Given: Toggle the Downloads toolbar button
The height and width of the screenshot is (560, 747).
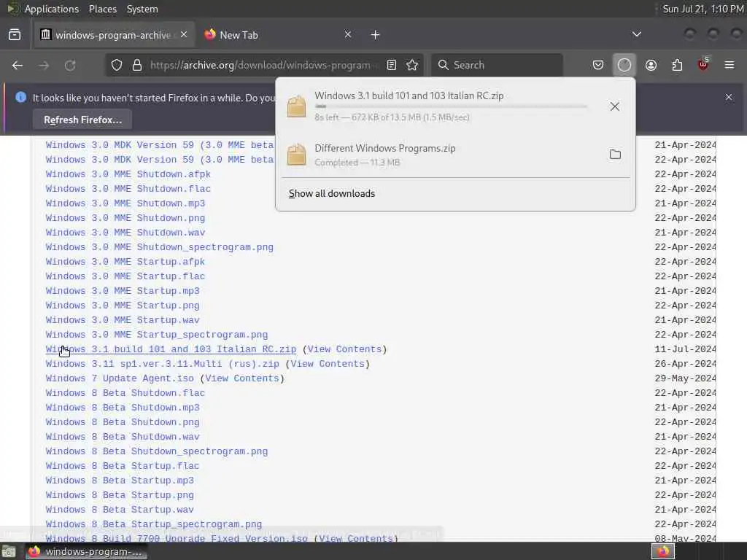Looking at the screenshot, I should click(624, 65).
